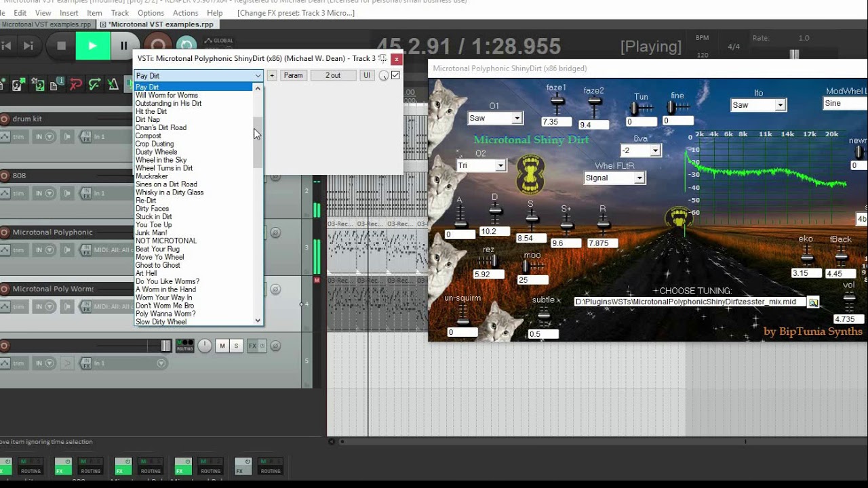Adjust the volume fader on track 5

coord(165,346)
